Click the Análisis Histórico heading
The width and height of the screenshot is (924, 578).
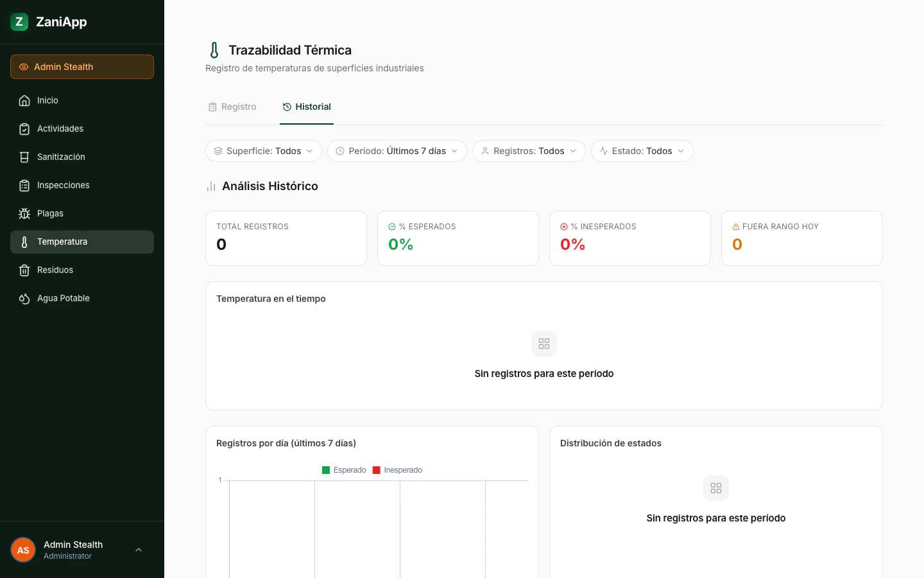click(270, 186)
